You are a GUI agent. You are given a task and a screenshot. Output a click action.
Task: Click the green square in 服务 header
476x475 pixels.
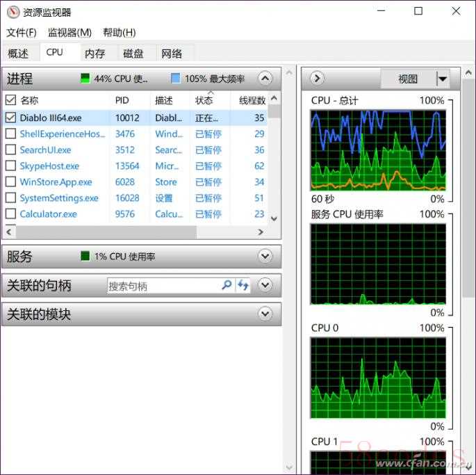85,256
